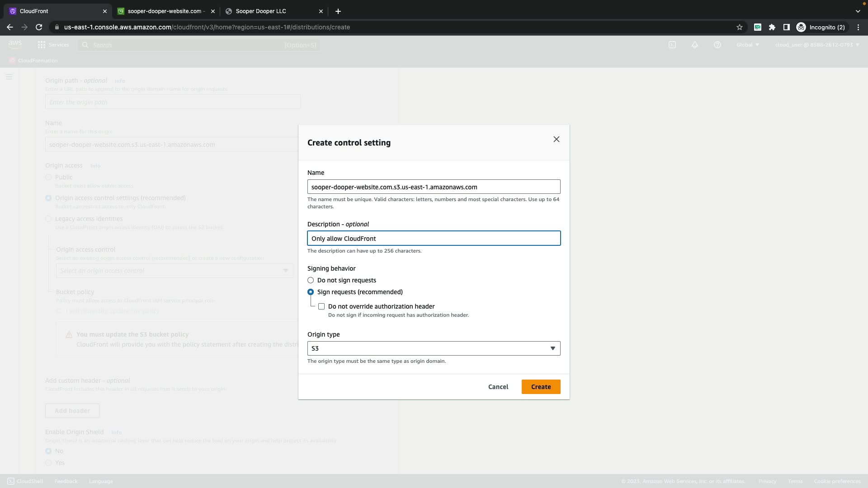
Task: Click the Create button
Action: click(x=541, y=387)
